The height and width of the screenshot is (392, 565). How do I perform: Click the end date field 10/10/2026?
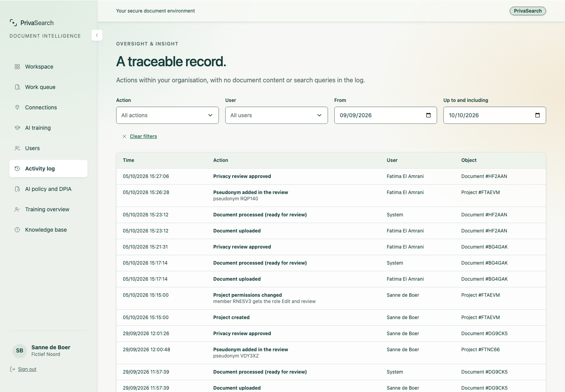point(495,115)
